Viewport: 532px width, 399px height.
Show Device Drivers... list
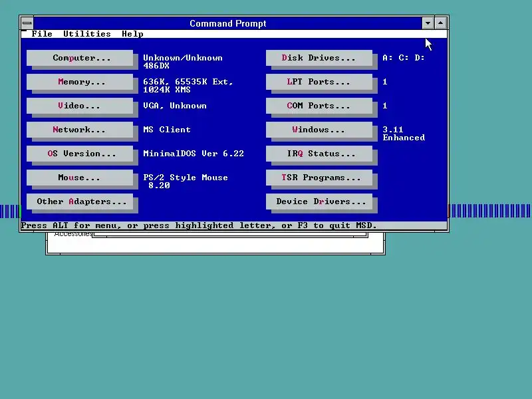[319, 201]
